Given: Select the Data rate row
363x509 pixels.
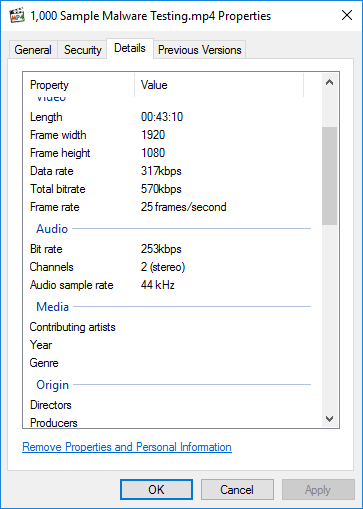Looking at the screenshot, I should point(170,171).
